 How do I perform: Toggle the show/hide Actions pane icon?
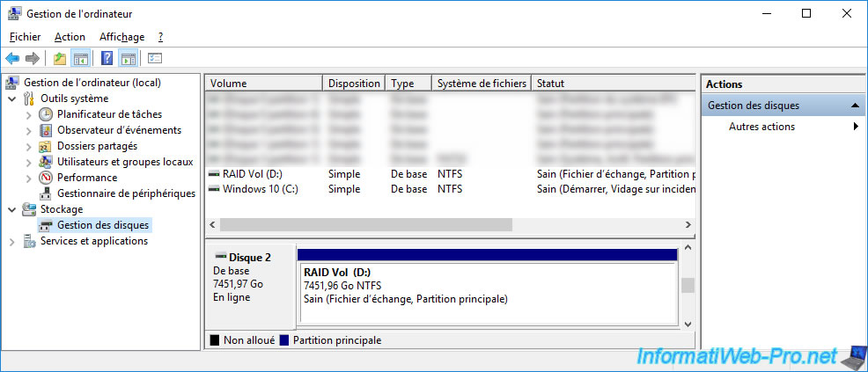pos(128,58)
